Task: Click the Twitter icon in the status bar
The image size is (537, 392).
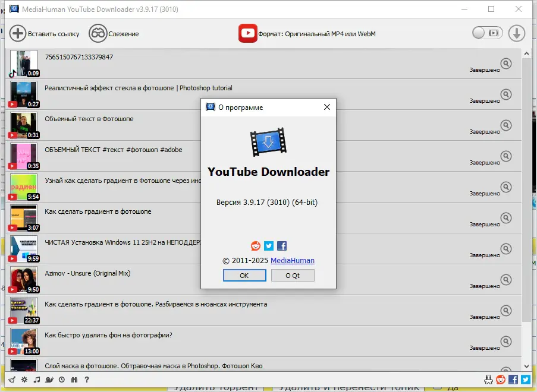Action: [526, 380]
